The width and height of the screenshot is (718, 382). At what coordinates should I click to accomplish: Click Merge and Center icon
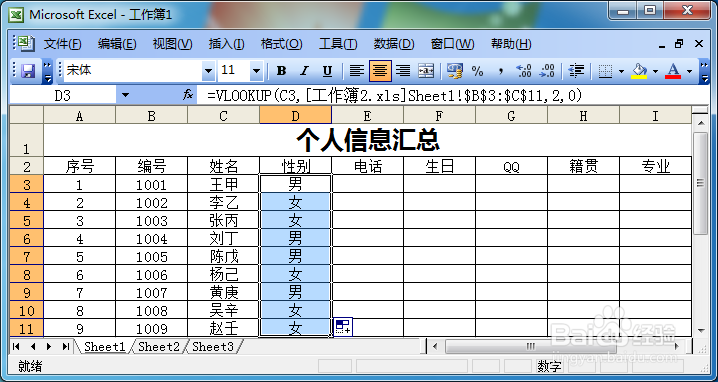pyautogui.click(x=426, y=71)
